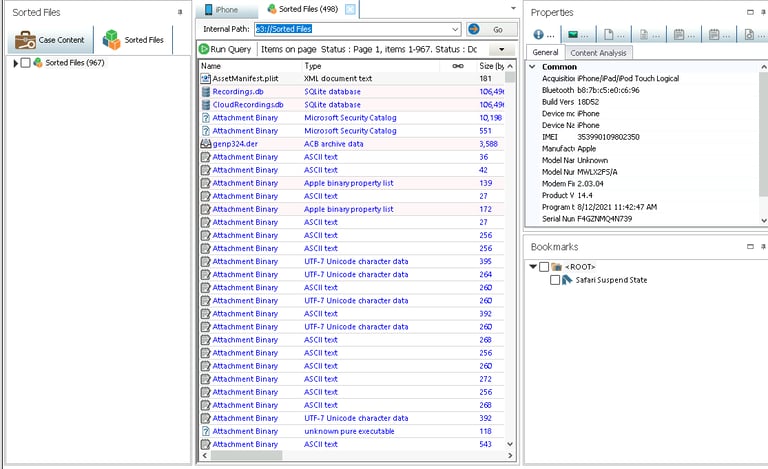Click the CloudRecordings.db database icon

point(206,105)
